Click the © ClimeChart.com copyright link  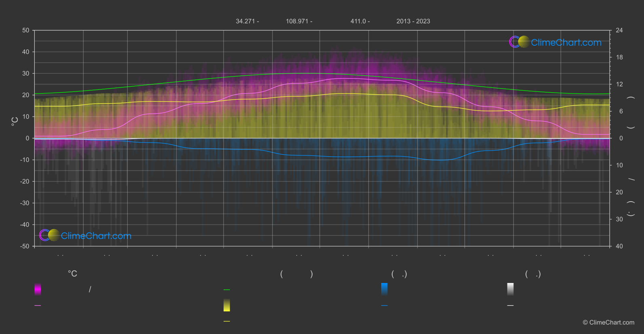pyautogui.click(x=608, y=323)
